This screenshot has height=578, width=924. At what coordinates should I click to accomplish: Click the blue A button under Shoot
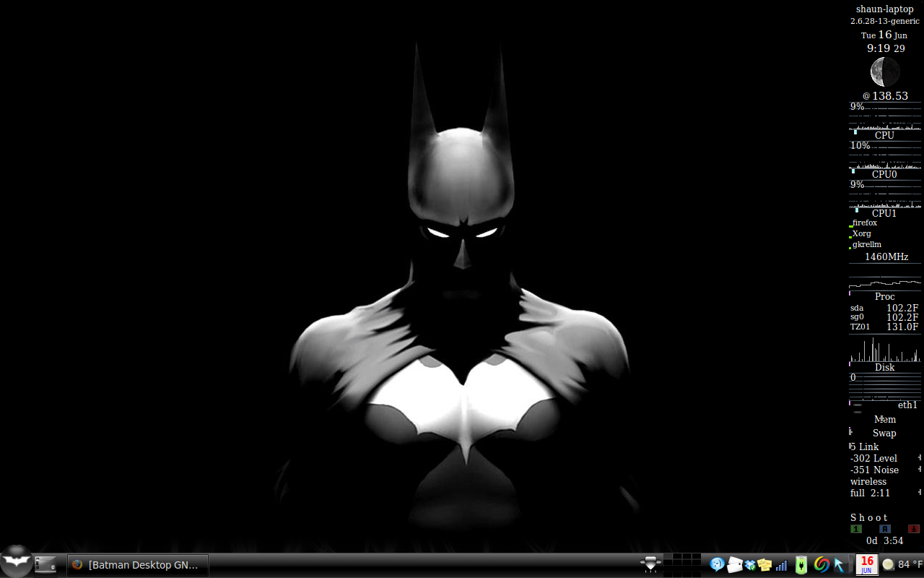[x=885, y=529]
